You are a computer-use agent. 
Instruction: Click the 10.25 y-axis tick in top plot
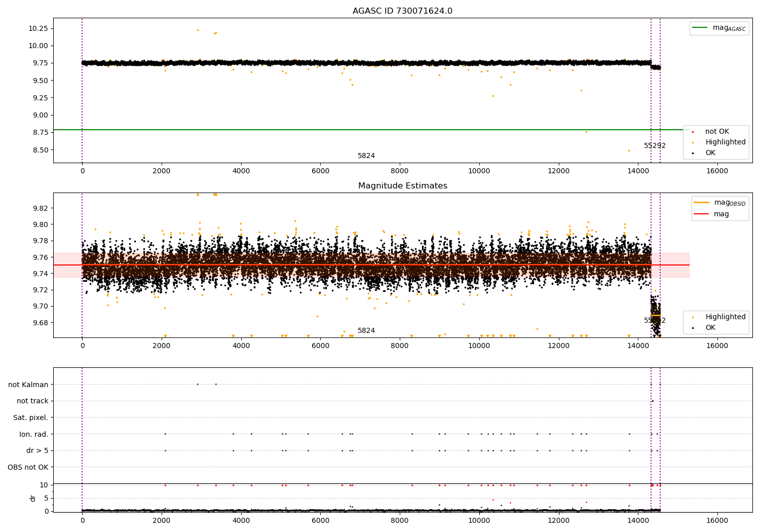coord(38,28)
